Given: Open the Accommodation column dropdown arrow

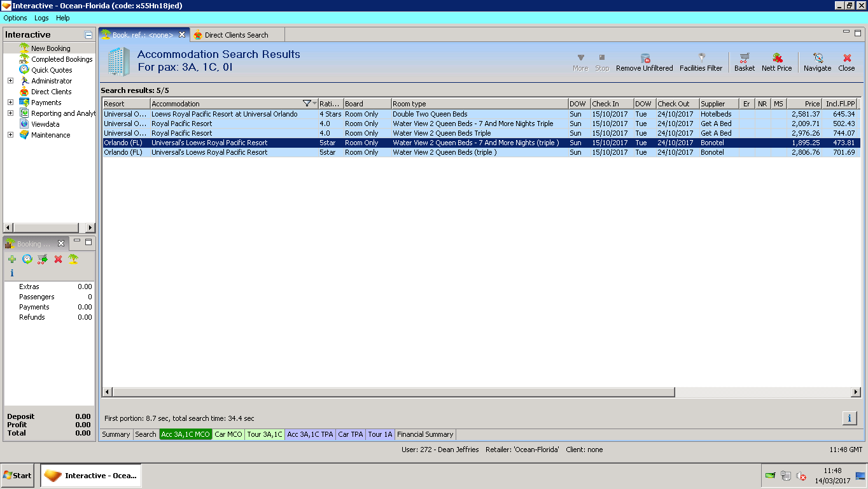Looking at the screenshot, I should coord(314,104).
